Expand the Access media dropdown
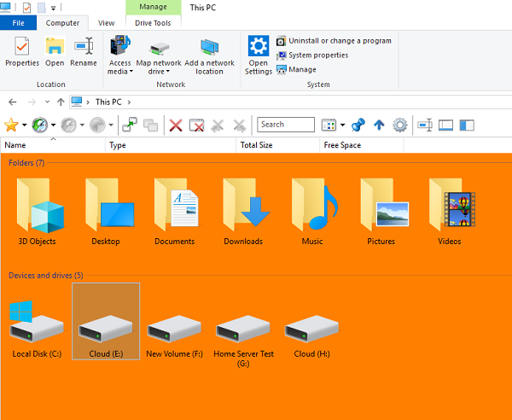512x420 pixels. pyautogui.click(x=120, y=72)
